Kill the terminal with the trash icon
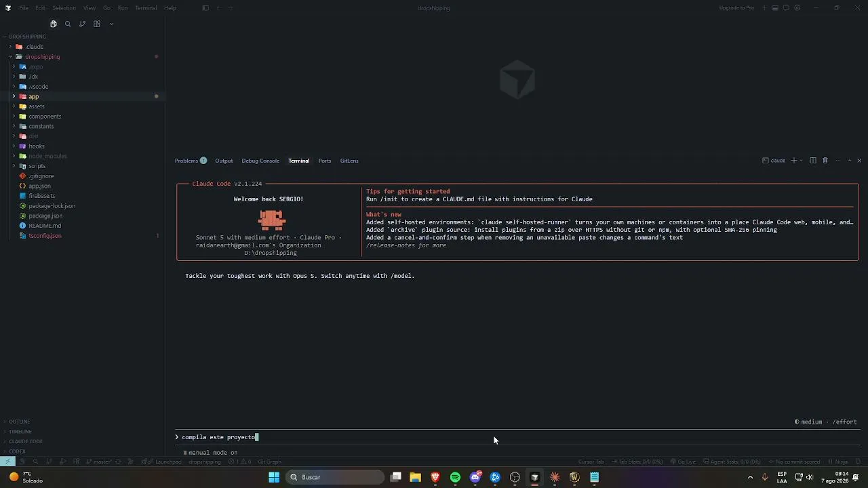 click(x=825, y=161)
